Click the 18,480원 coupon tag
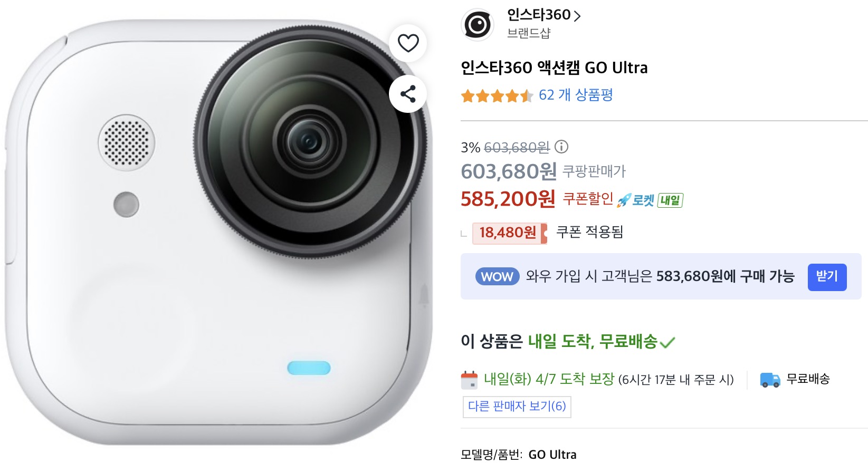The width and height of the screenshot is (868, 463). click(510, 233)
